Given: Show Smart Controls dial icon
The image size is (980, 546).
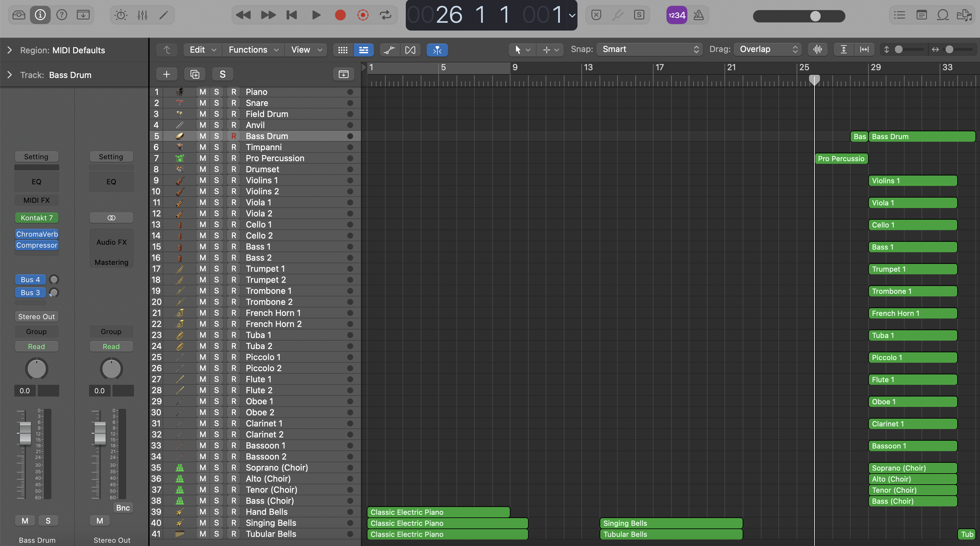Looking at the screenshot, I should point(121,15).
